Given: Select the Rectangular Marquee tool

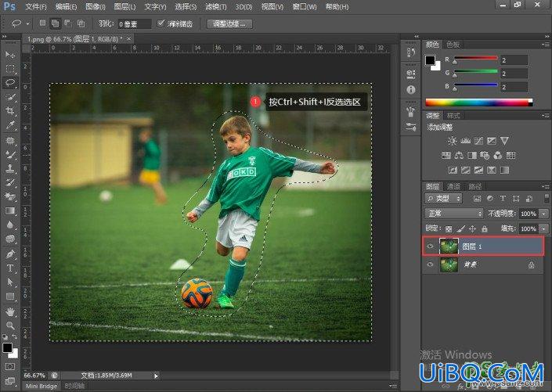Looking at the screenshot, I should pos(10,69).
